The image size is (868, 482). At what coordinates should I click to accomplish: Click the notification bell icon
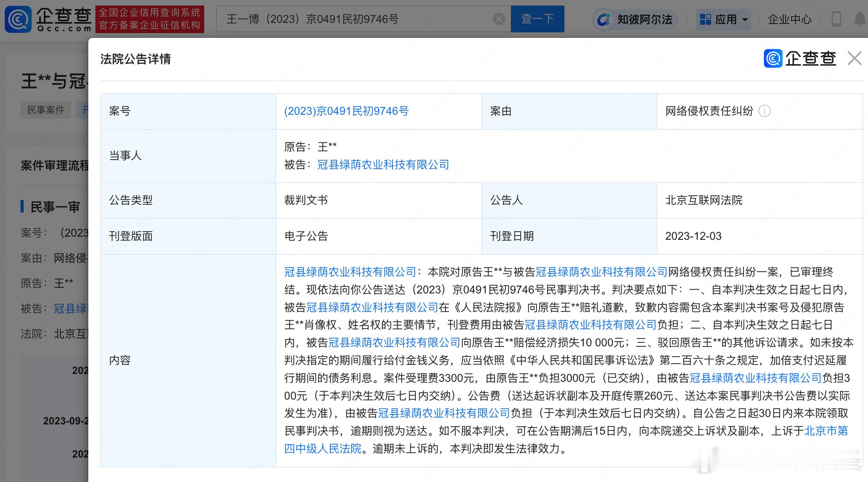pos(860,19)
